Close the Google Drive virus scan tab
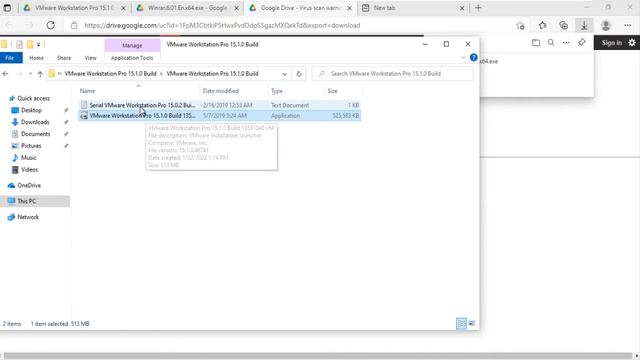Screen dimensions: 640x360 (x=349, y=8)
